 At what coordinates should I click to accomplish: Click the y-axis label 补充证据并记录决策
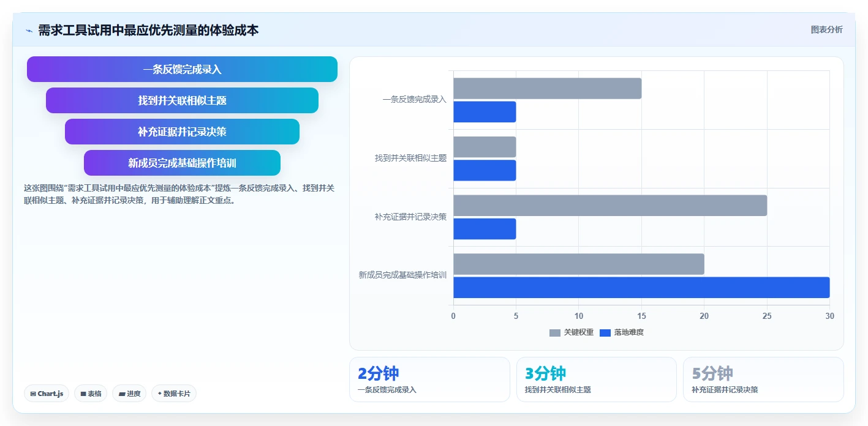[x=411, y=217]
